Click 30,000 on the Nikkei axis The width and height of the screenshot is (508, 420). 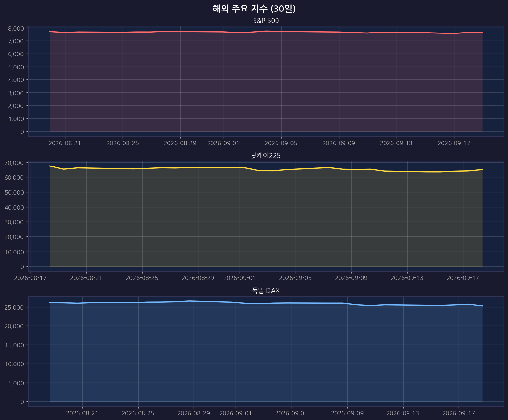pyautogui.click(x=14, y=222)
